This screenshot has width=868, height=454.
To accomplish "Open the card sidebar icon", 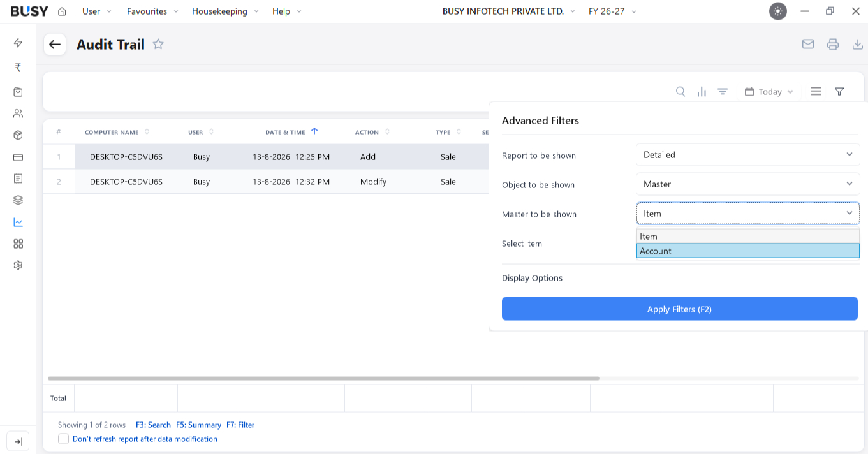I will pos(18,157).
